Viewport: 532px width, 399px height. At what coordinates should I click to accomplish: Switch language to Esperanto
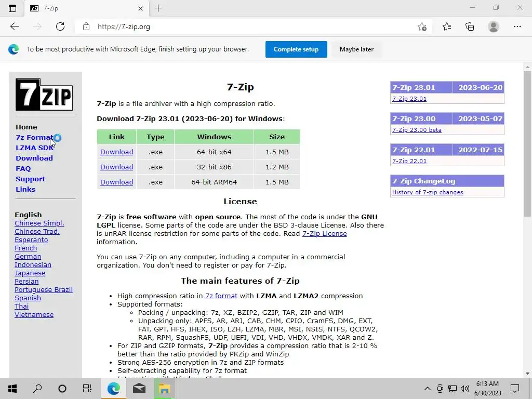point(31,240)
